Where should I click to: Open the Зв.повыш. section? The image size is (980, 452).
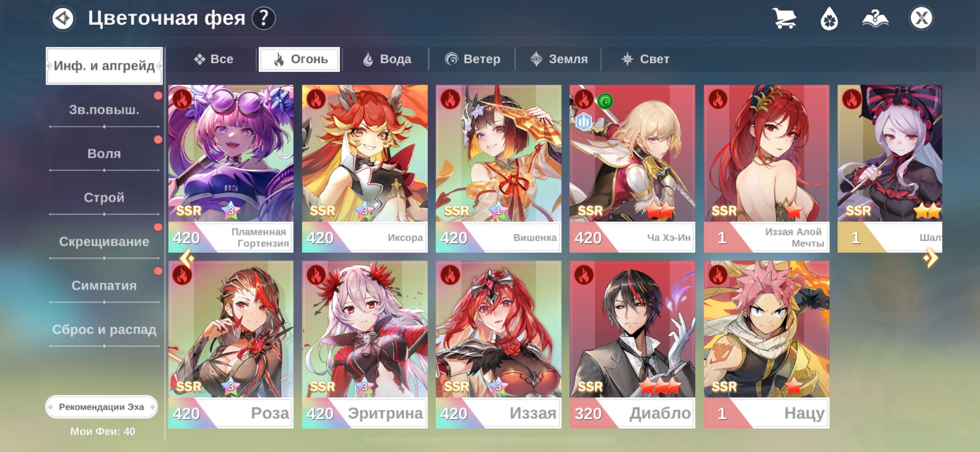[x=104, y=110]
